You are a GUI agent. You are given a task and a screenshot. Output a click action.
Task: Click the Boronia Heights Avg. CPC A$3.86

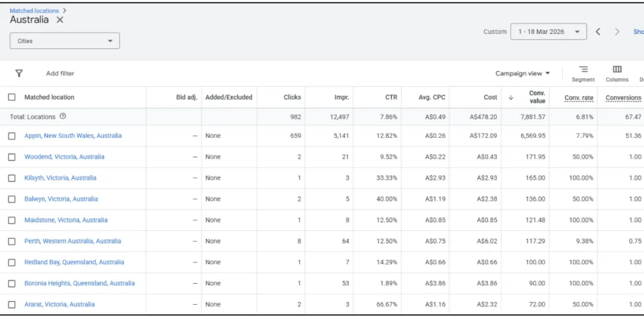point(435,283)
